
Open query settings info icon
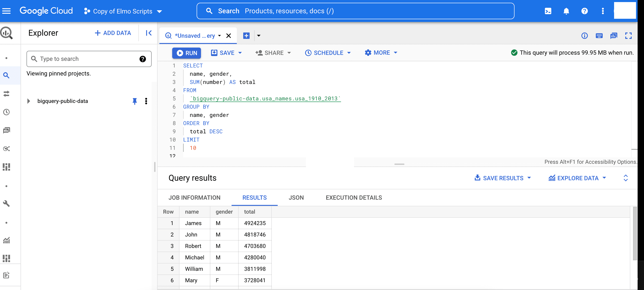tap(585, 36)
